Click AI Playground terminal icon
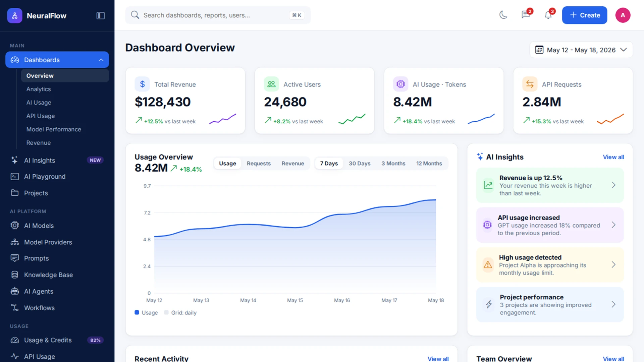Viewport: 644px width, 362px height. pyautogui.click(x=14, y=176)
